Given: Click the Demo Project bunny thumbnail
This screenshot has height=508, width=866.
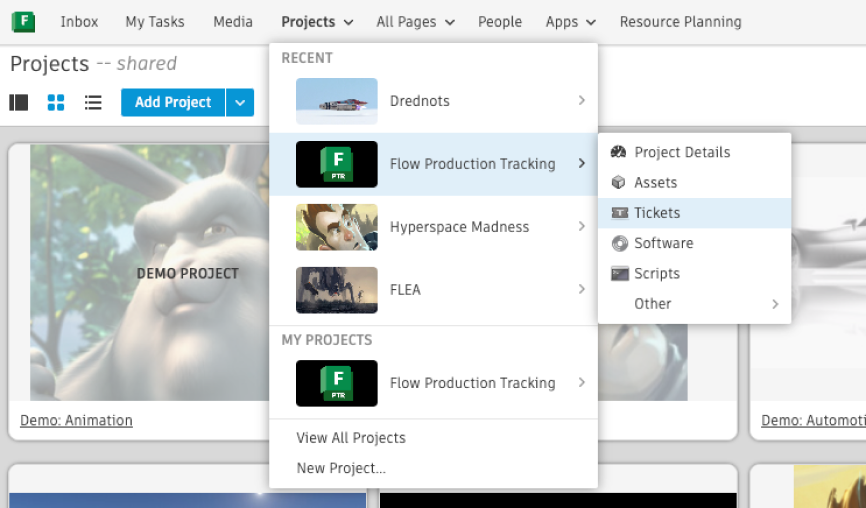Looking at the screenshot, I should pos(150,273).
